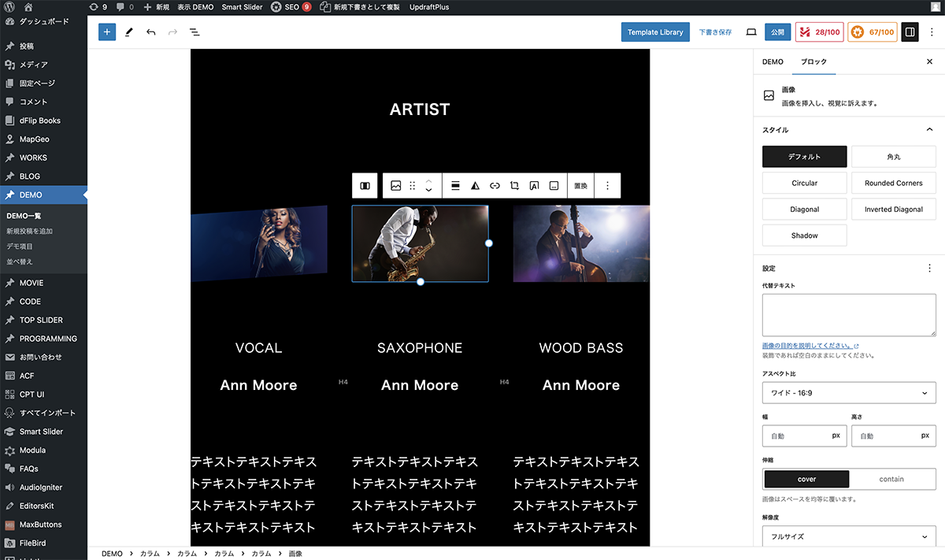Screen dimensions: 945x560
Task: Click the align icon in block toolbar
Action: click(455, 186)
